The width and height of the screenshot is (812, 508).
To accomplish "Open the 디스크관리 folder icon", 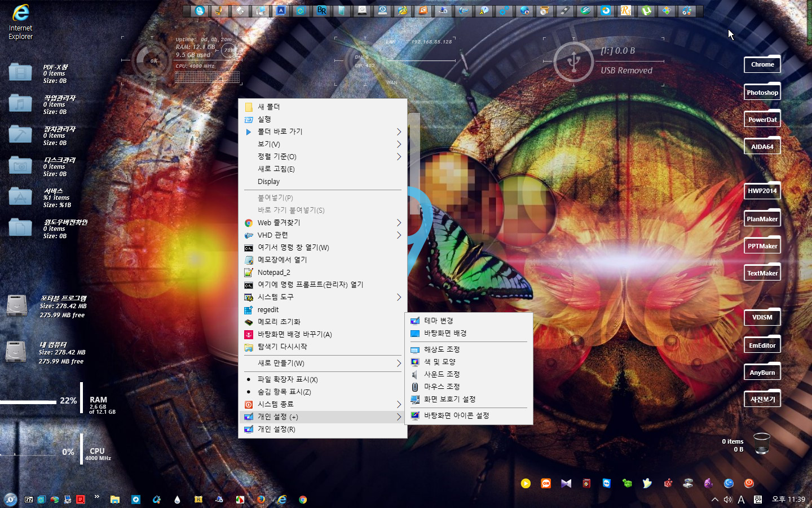I will pos(20,165).
